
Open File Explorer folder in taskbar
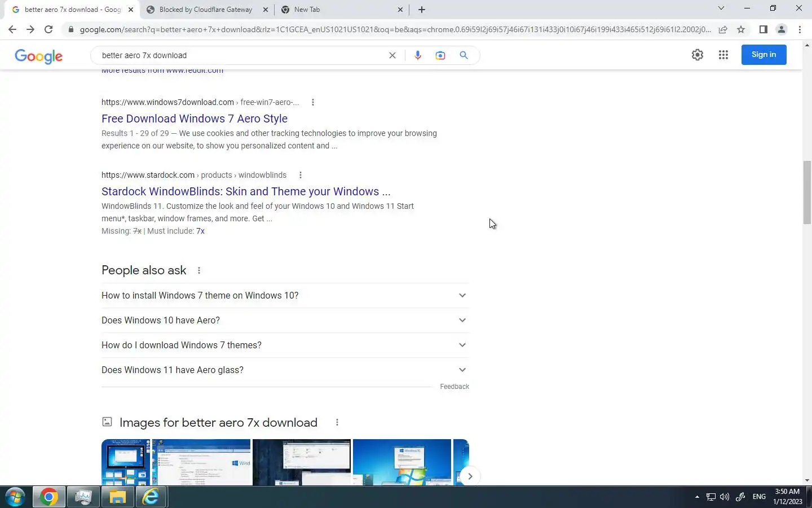pyautogui.click(x=117, y=497)
